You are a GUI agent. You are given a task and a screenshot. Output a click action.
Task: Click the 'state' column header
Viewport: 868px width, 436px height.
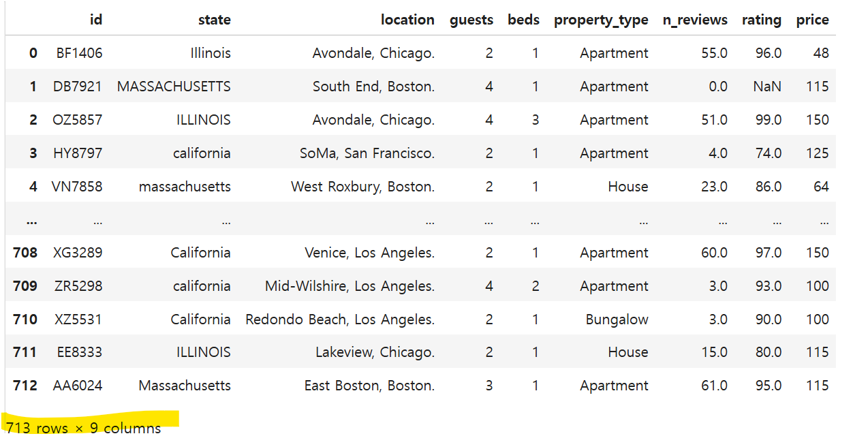[x=214, y=20]
